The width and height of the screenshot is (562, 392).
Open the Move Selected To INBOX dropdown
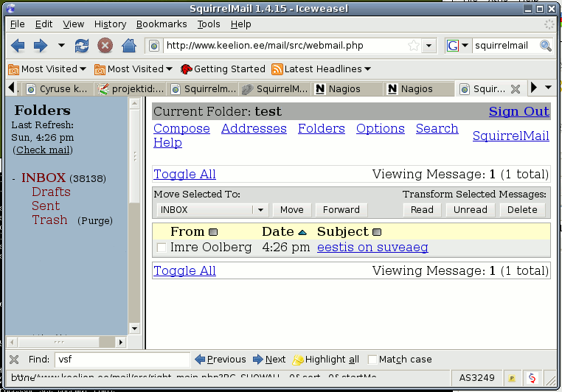point(260,210)
